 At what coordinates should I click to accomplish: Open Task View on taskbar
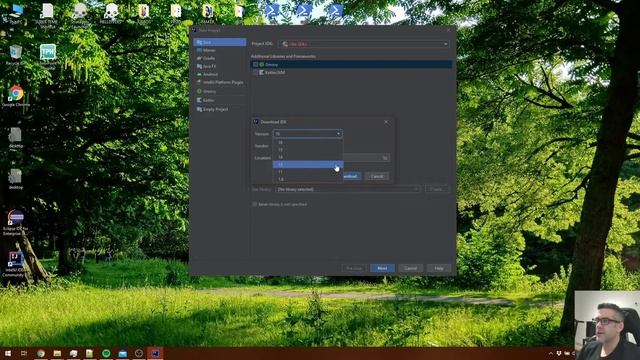coord(24,353)
